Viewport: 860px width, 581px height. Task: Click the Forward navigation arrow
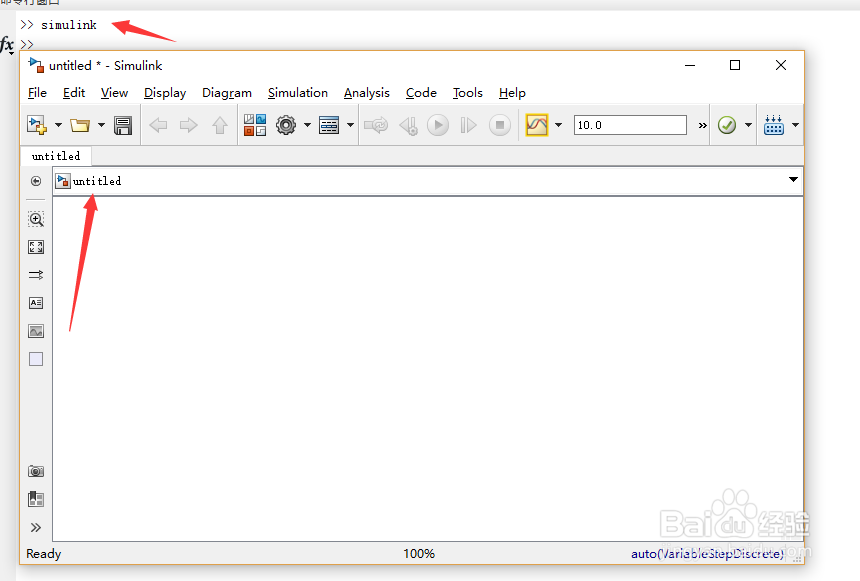(x=189, y=125)
